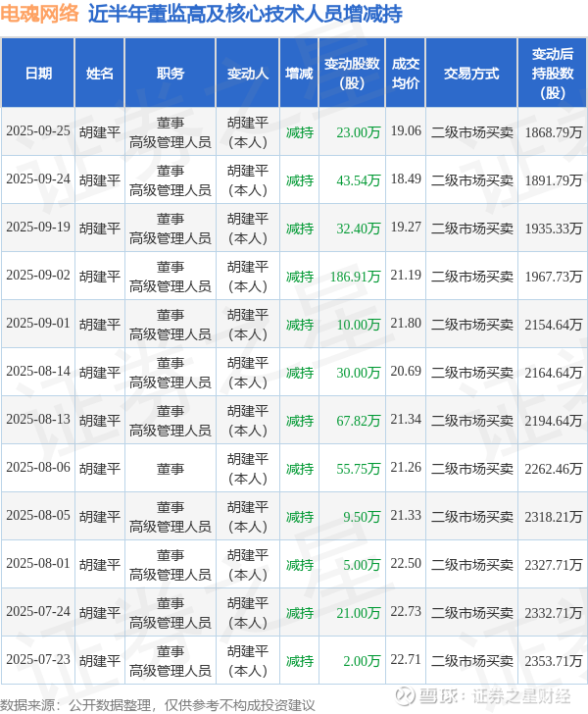The width and height of the screenshot is (588, 714).
Task: Click the average price 21.33
Action: [x=406, y=516]
